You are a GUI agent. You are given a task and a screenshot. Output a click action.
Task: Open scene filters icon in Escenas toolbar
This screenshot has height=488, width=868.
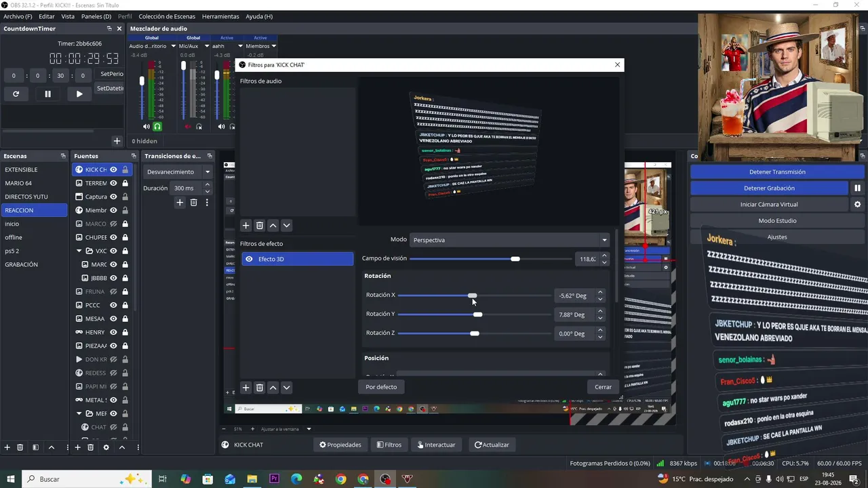(35, 447)
